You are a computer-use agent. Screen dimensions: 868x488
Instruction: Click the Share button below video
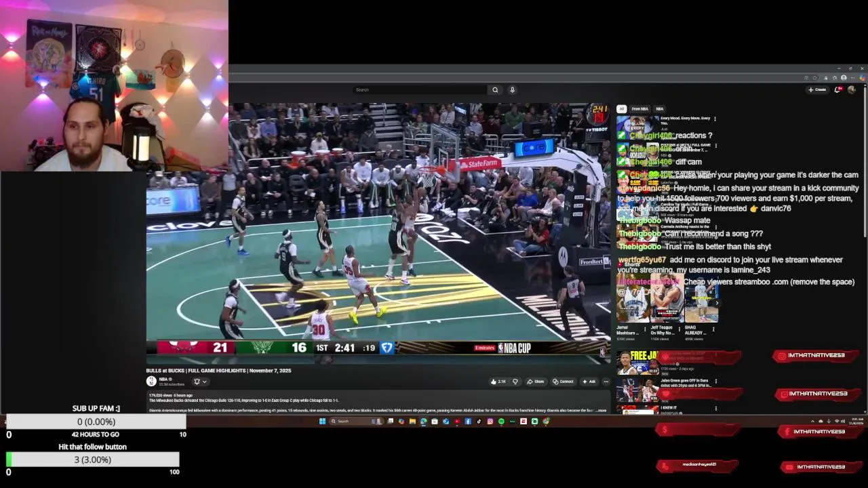535,382
